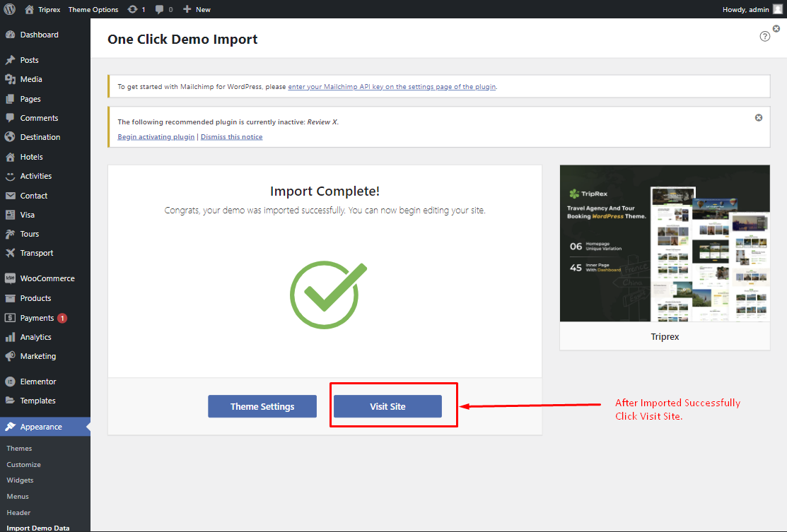Open Menus submenu item

tap(18, 497)
